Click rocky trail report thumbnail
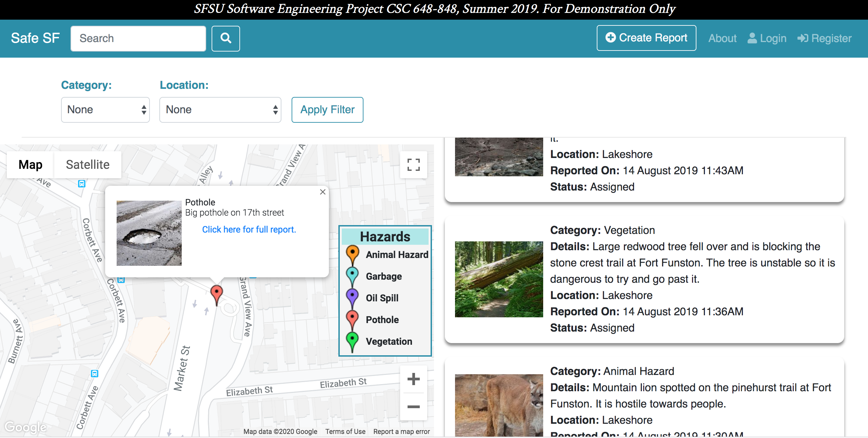 point(499,157)
